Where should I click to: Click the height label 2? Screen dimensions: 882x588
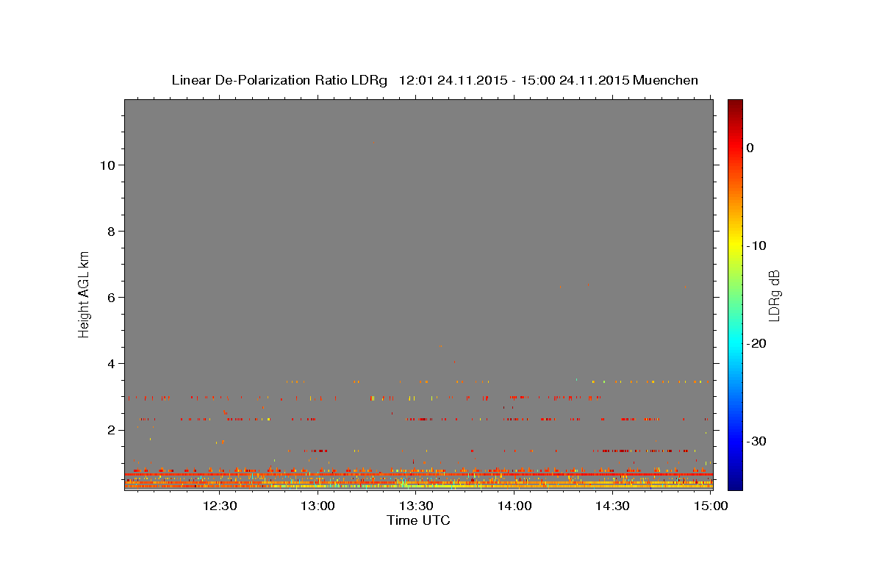point(110,430)
